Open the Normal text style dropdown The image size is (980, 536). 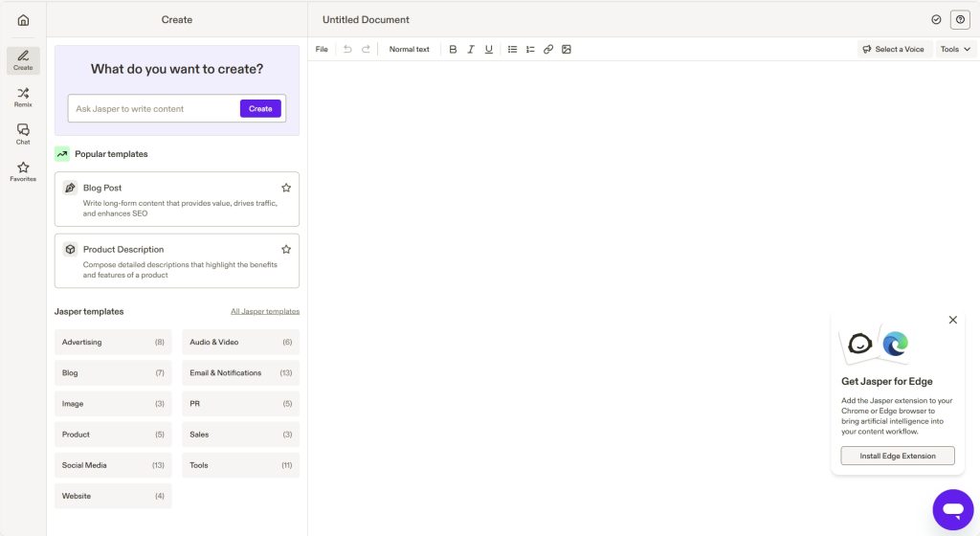[410, 50]
